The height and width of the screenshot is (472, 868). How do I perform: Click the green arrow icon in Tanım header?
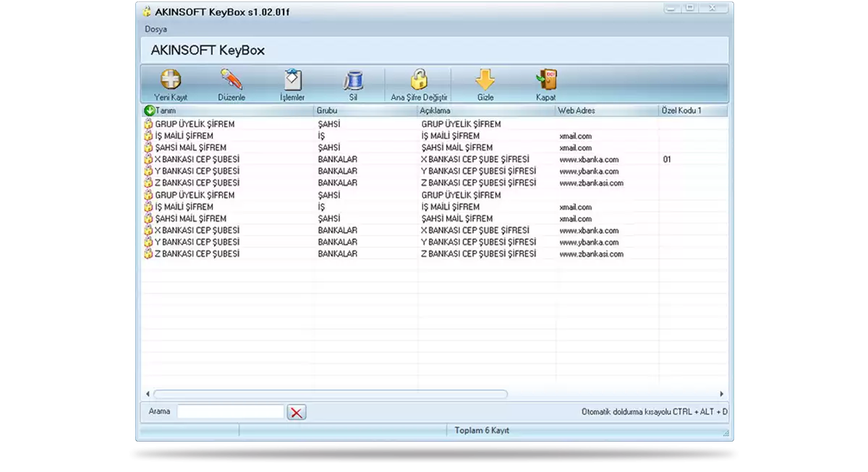[150, 111]
